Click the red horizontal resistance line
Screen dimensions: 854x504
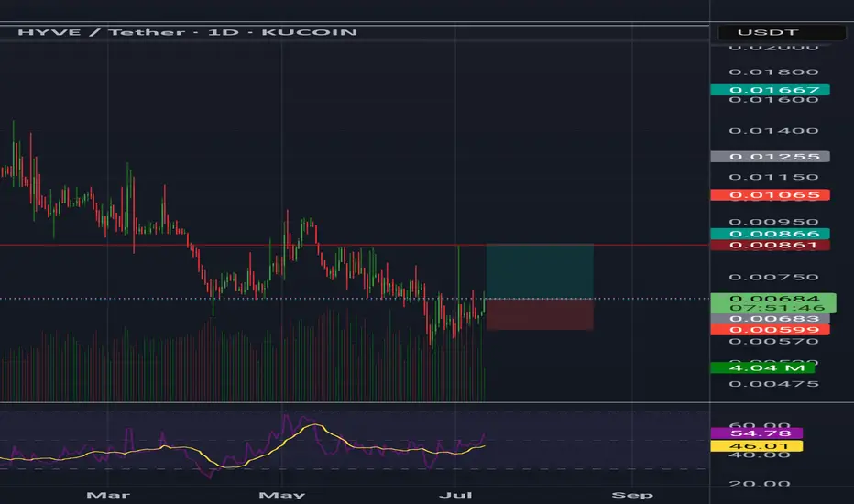click(354, 246)
